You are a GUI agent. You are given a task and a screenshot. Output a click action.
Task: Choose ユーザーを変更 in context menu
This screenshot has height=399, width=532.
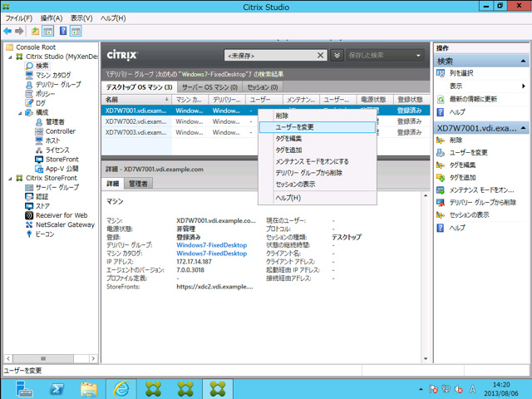coord(318,127)
